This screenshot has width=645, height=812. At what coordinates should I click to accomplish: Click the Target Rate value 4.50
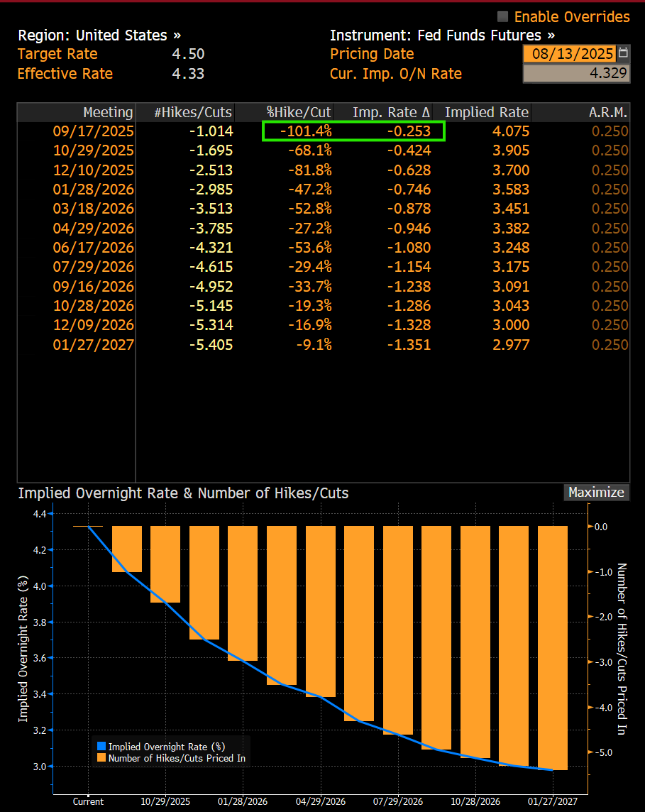[x=189, y=54]
